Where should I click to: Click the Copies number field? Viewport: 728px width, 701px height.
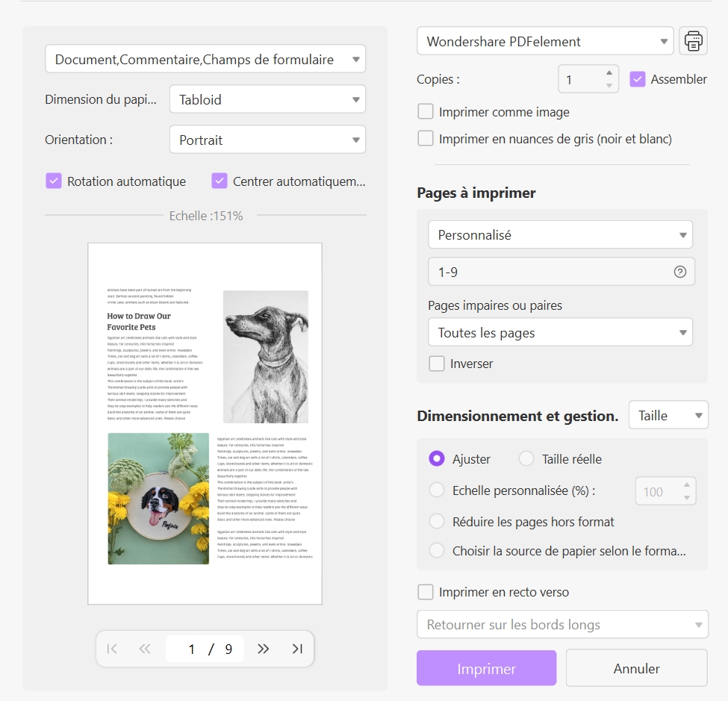click(588, 79)
